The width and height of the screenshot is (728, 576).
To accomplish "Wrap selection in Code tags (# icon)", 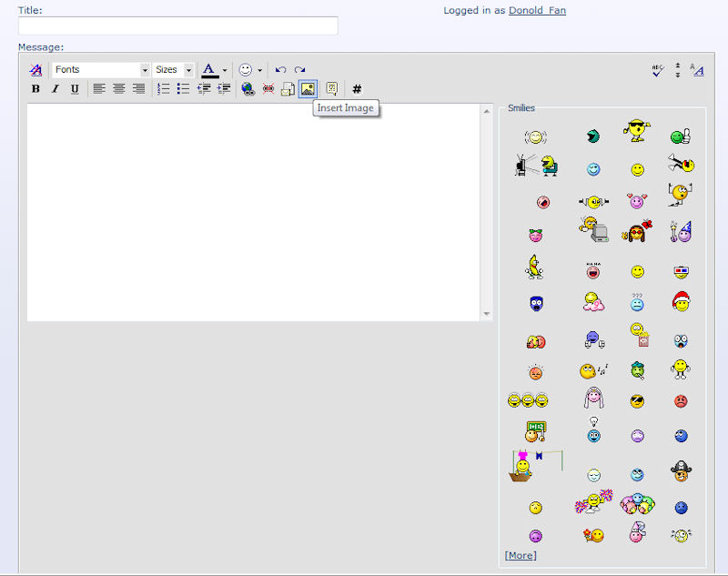I will tap(357, 88).
